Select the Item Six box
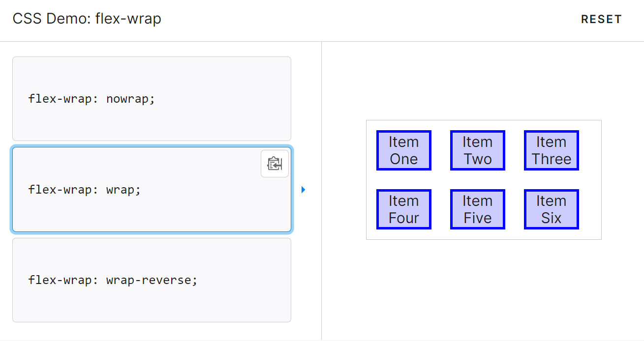The image size is (644, 341). [552, 209]
